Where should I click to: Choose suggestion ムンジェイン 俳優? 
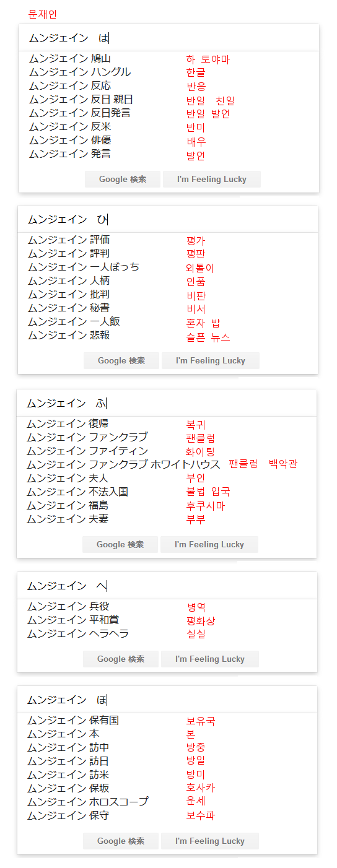tap(70, 141)
